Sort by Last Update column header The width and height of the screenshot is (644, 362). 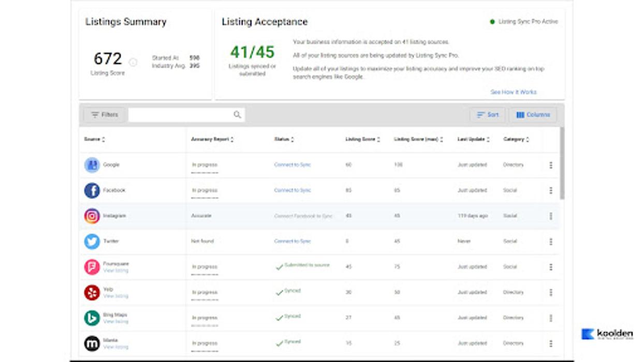473,140
